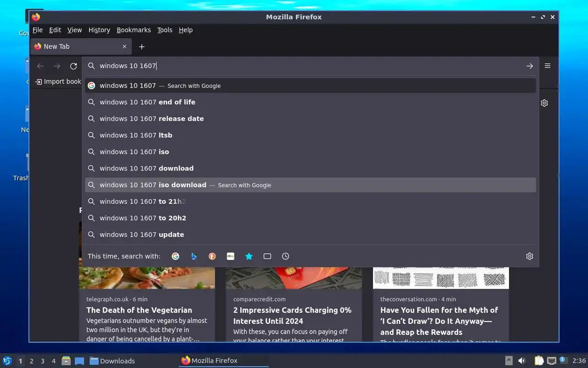This screenshot has height=368, width=588.
Task: Switch to workspace 2
Action: click(31, 361)
